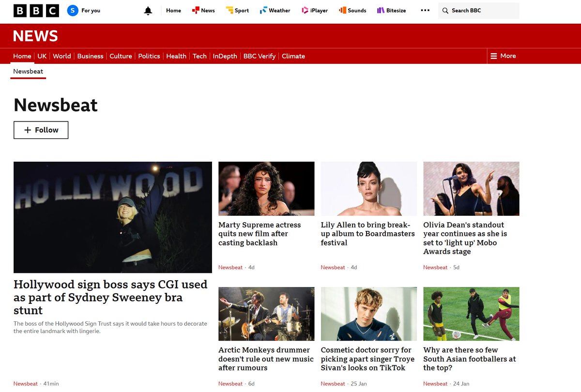Image resolution: width=581 pixels, height=392 pixels.
Task: Click Newsbeat tag under Lily Allen story
Action: tap(333, 268)
